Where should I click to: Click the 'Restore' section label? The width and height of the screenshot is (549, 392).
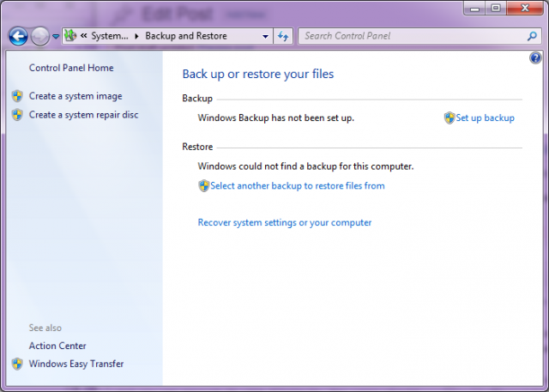(x=197, y=147)
